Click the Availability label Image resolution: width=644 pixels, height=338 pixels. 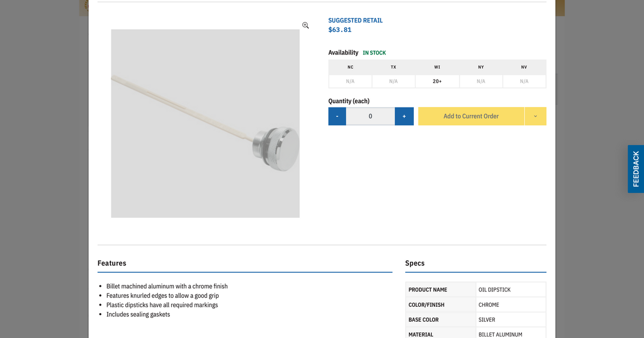[343, 52]
